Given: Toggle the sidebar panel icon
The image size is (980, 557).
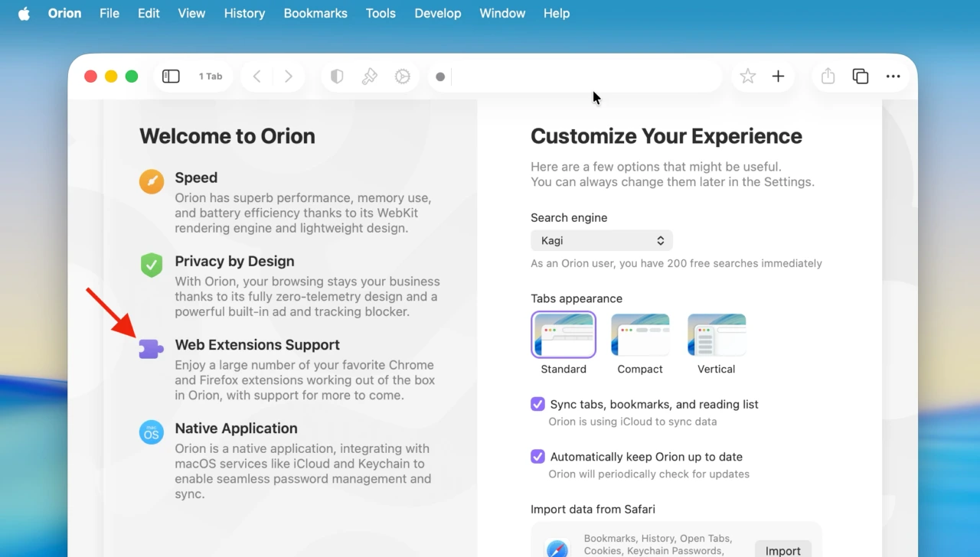Looking at the screenshot, I should (171, 76).
